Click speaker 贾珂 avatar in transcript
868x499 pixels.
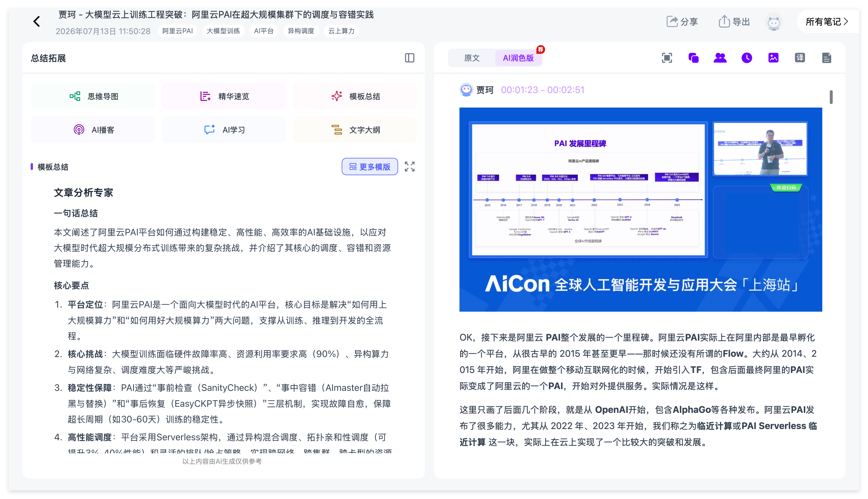pyautogui.click(x=466, y=90)
